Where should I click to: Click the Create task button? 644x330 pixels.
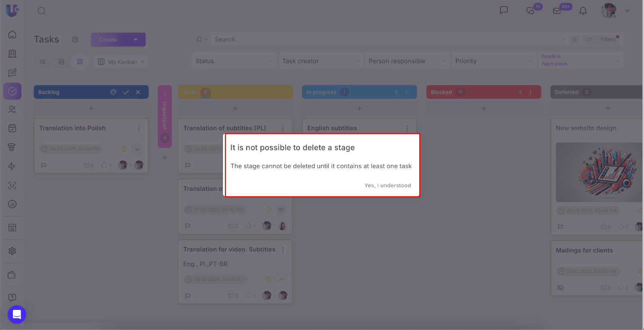pos(108,40)
